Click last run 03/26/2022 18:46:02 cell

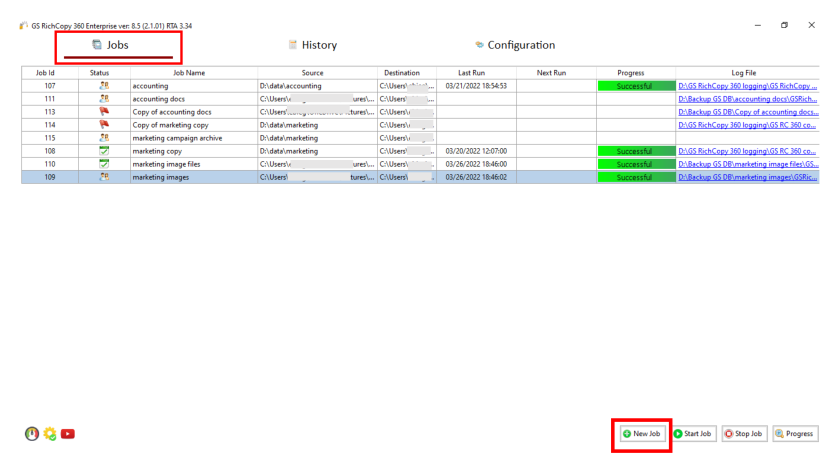click(x=476, y=177)
